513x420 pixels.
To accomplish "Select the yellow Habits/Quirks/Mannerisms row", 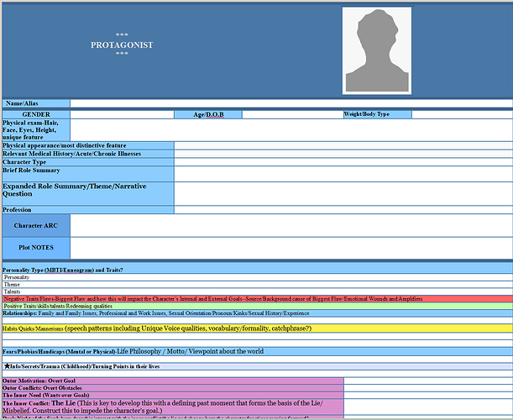I will tap(256, 328).
